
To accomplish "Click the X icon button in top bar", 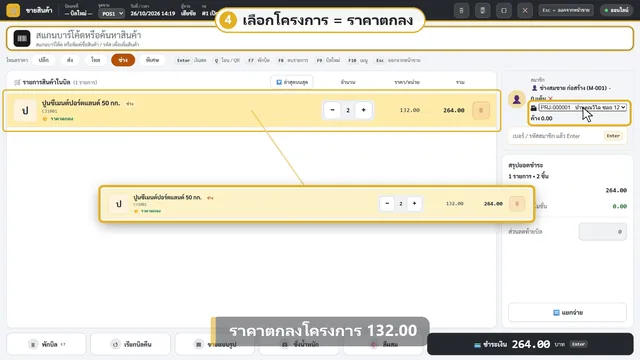I will click(x=525, y=10).
